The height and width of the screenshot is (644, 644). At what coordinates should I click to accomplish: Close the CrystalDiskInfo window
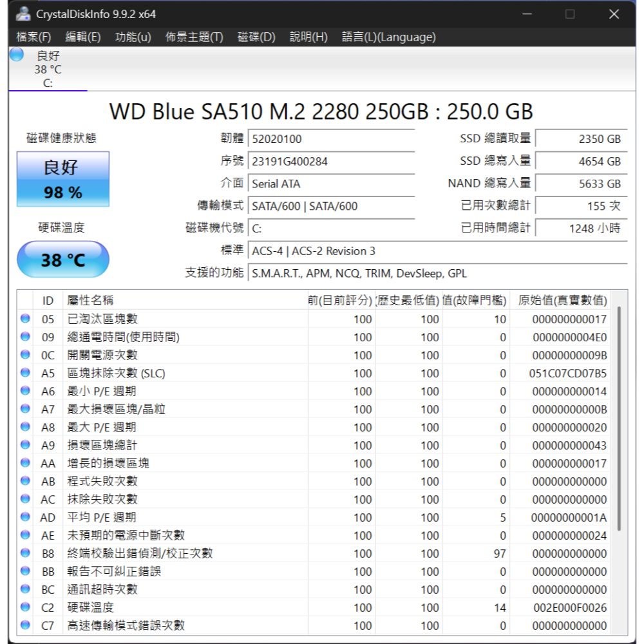(x=614, y=14)
